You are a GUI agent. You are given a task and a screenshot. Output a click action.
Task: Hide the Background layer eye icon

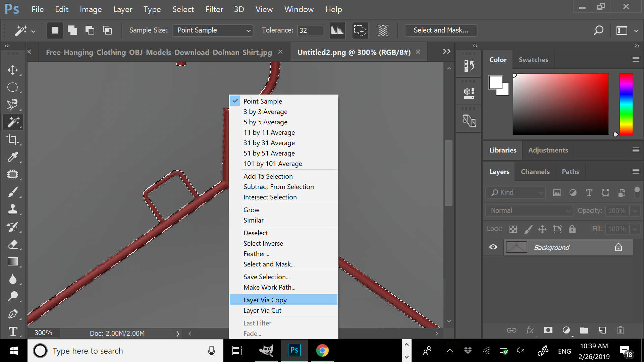point(493,247)
